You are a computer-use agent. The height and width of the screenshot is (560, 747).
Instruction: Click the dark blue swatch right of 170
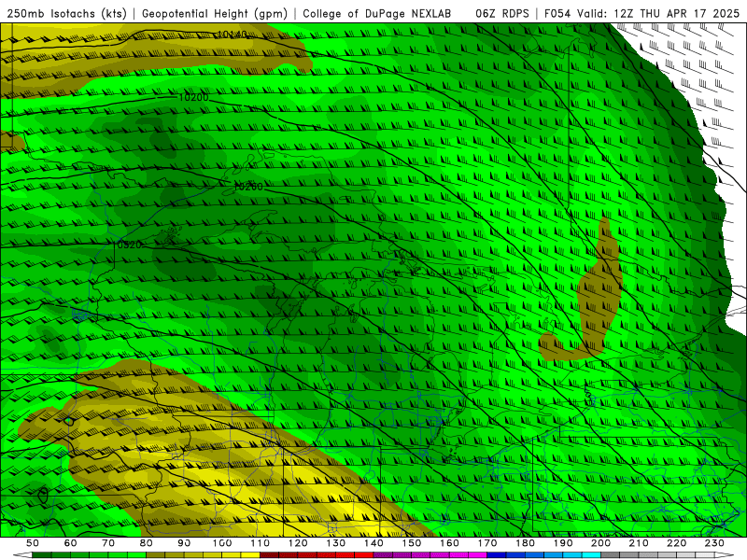point(497,555)
